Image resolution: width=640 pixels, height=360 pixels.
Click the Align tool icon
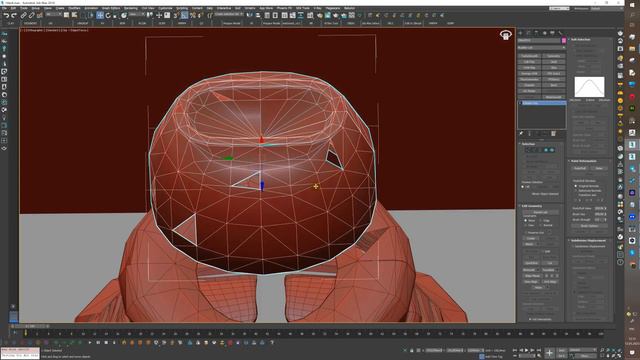[258, 16]
